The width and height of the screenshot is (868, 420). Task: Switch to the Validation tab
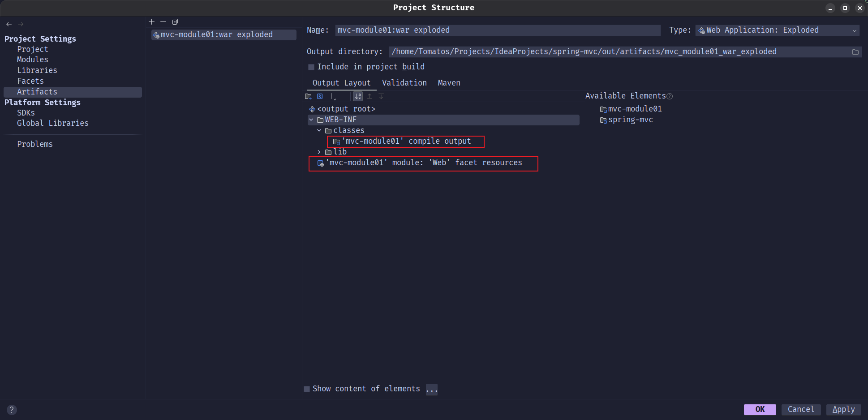click(404, 83)
